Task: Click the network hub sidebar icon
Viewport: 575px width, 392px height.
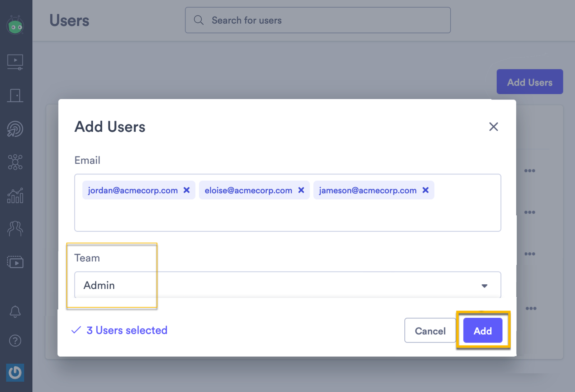Action: (x=15, y=162)
